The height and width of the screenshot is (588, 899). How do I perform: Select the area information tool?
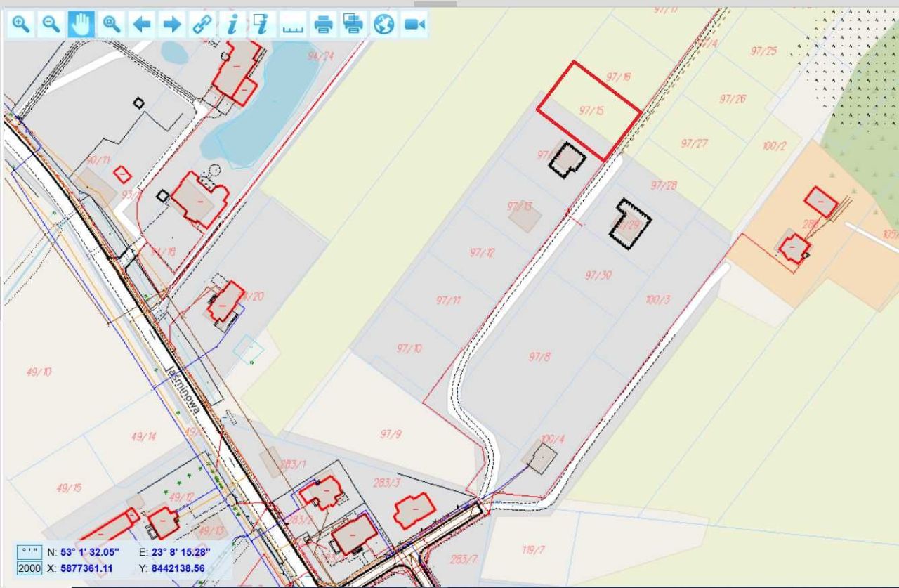pos(262,25)
